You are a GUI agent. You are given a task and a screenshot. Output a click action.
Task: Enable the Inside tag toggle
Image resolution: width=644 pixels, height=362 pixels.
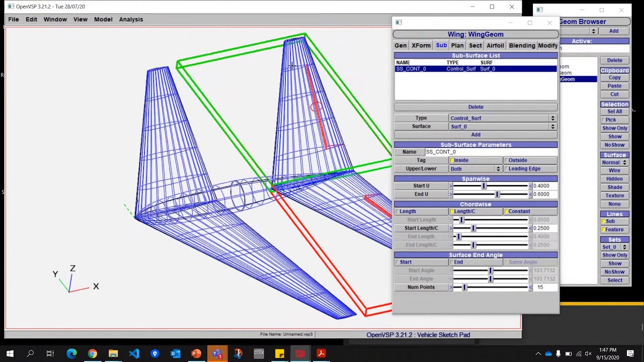476,160
